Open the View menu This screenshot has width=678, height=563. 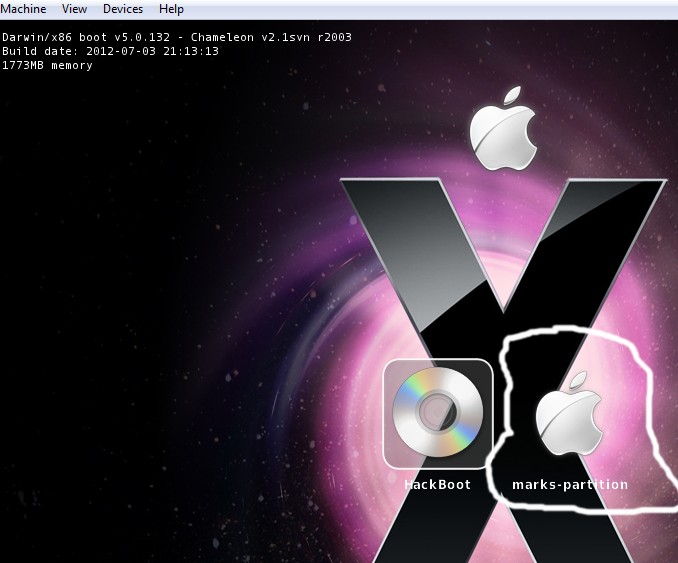click(x=74, y=9)
